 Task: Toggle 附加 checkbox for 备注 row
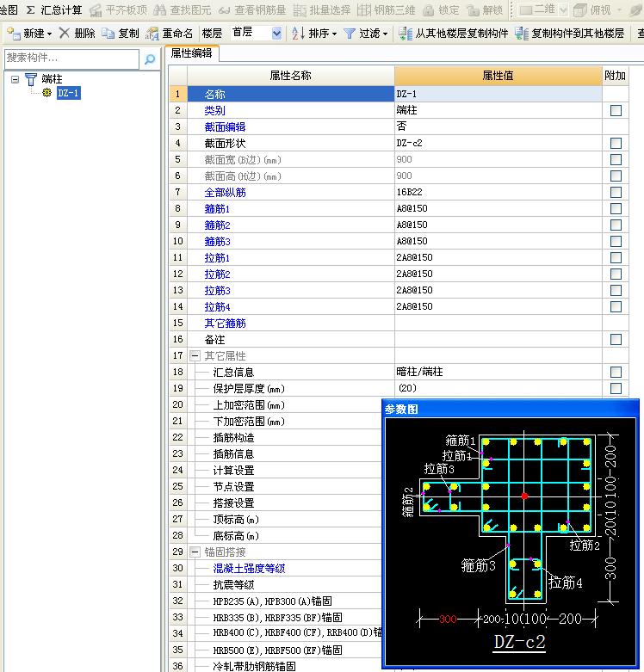pyautogui.click(x=616, y=339)
